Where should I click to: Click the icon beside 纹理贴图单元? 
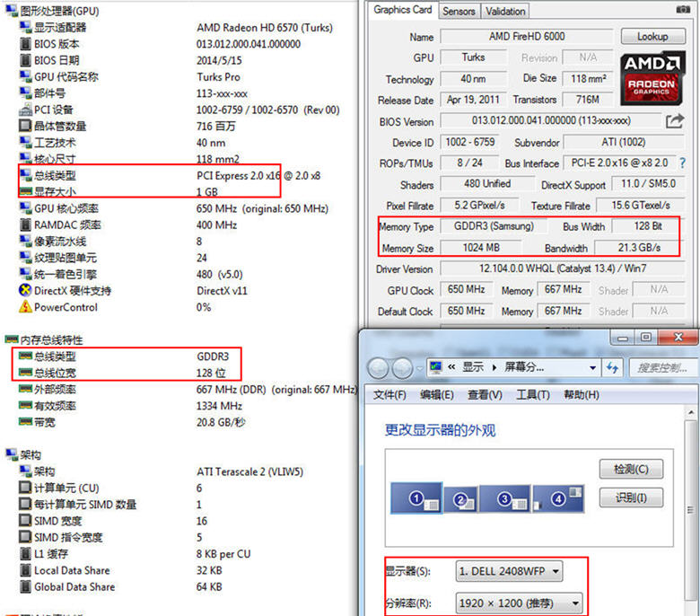[x=26, y=258]
